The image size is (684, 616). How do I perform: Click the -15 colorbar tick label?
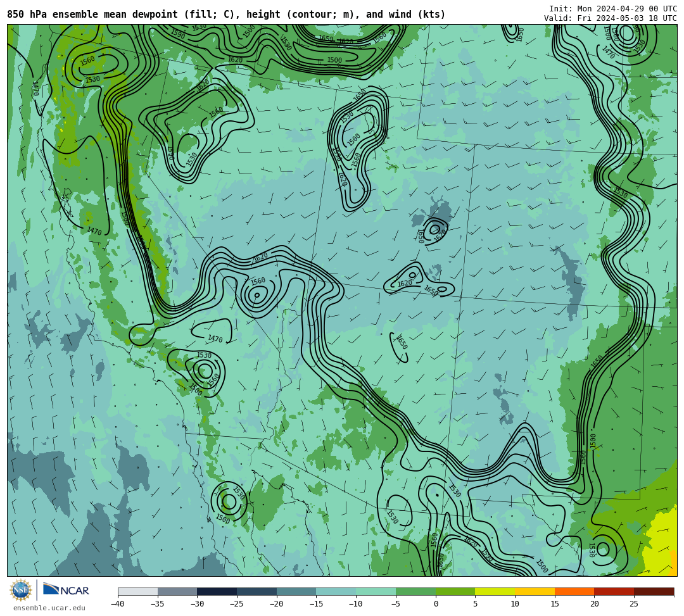point(316,604)
